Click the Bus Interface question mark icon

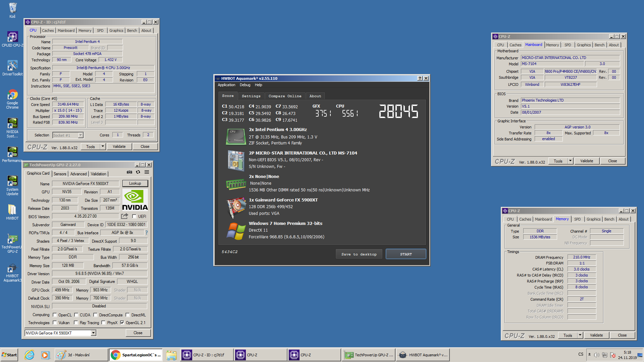click(147, 233)
